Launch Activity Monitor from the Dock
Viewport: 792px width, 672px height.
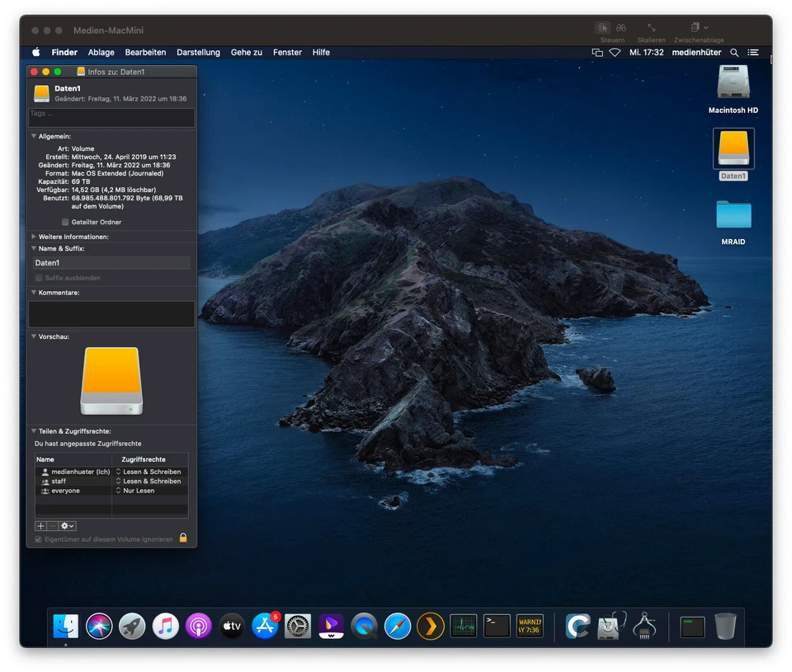463,625
